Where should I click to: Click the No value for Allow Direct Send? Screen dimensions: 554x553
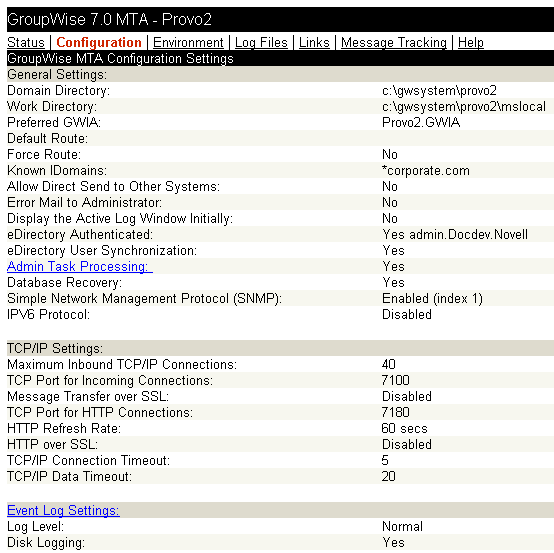pos(390,186)
